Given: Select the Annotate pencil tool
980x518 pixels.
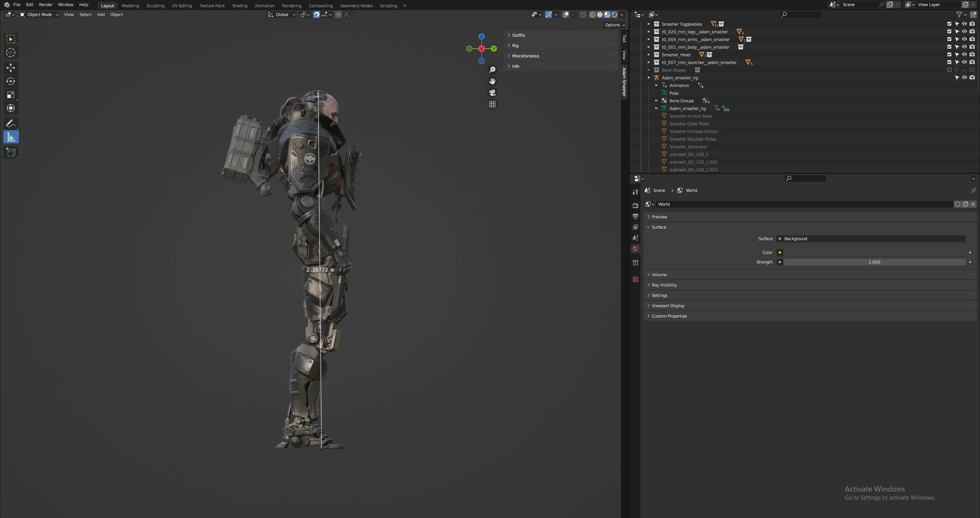Looking at the screenshot, I should pyautogui.click(x=11, y=123).
